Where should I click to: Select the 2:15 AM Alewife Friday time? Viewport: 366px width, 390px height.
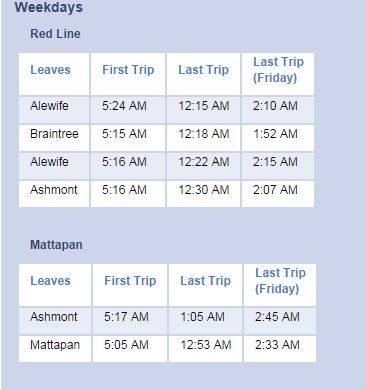click(275, 162)
